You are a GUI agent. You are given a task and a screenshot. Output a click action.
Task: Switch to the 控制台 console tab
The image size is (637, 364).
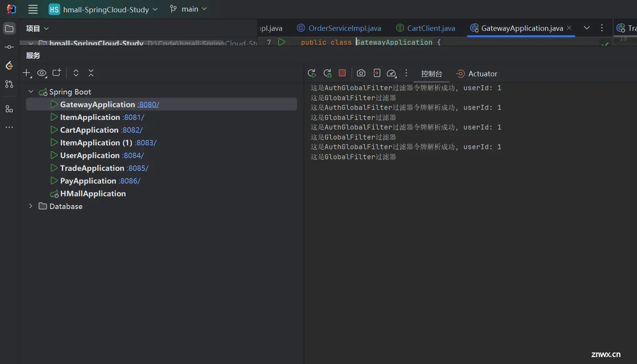tap(431, 74)
